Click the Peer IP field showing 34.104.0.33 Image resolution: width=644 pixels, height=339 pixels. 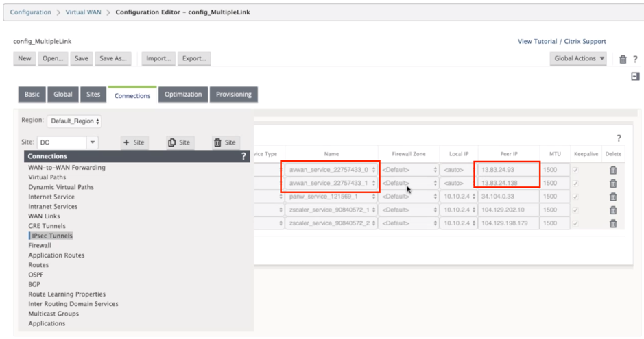coord(508,197)
